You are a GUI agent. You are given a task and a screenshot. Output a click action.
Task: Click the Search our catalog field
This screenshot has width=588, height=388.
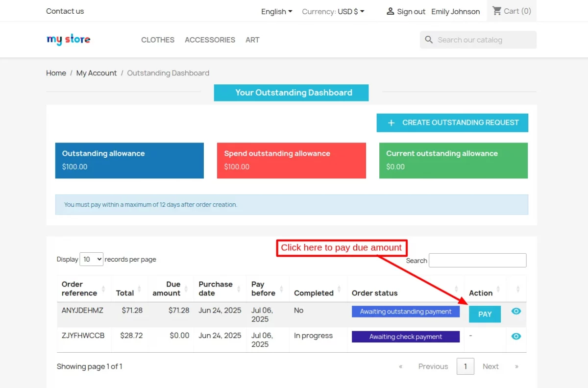click(x=478, y=40)
